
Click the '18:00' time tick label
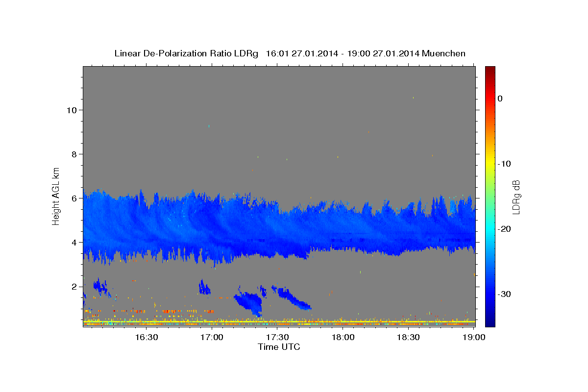tap(343, 337)
